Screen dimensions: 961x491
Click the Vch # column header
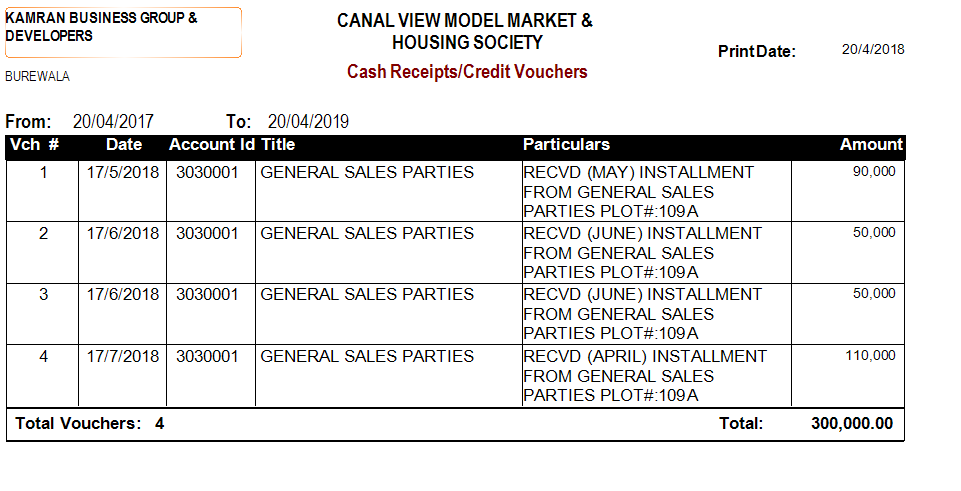tap(34, 145)
